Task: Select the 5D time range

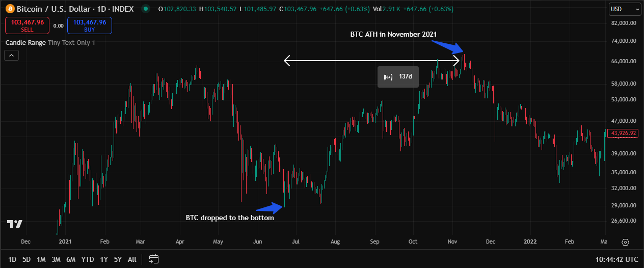Action: click(27, 259)
